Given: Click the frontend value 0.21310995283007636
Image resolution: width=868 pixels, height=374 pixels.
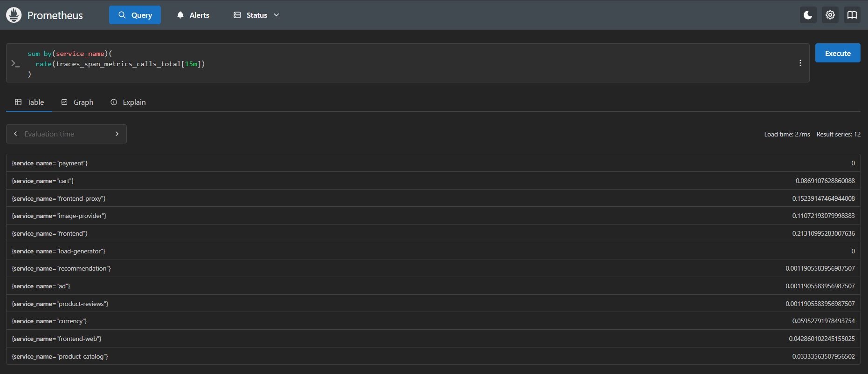Looking at the screenshot, I should (x=824, y=233).
